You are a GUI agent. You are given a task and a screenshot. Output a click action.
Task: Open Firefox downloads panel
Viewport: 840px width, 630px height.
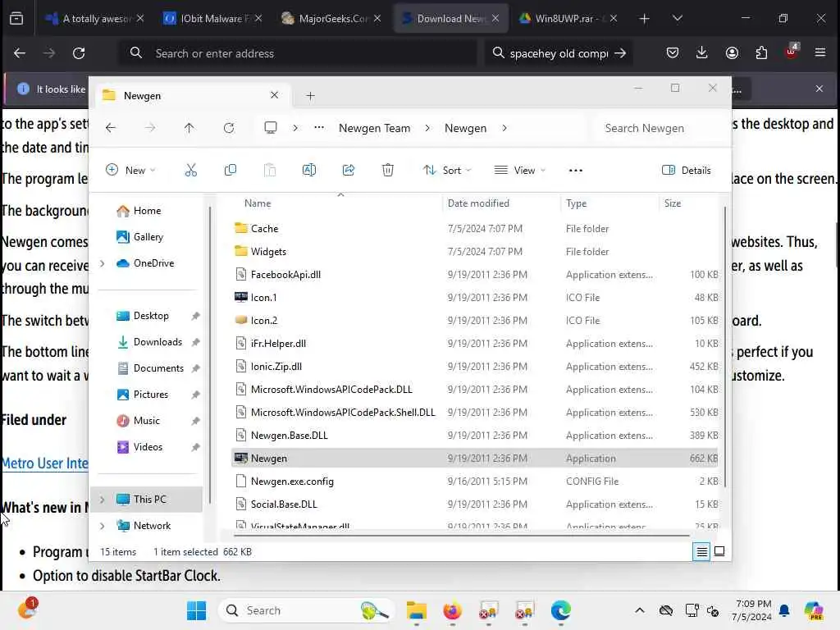702,53
